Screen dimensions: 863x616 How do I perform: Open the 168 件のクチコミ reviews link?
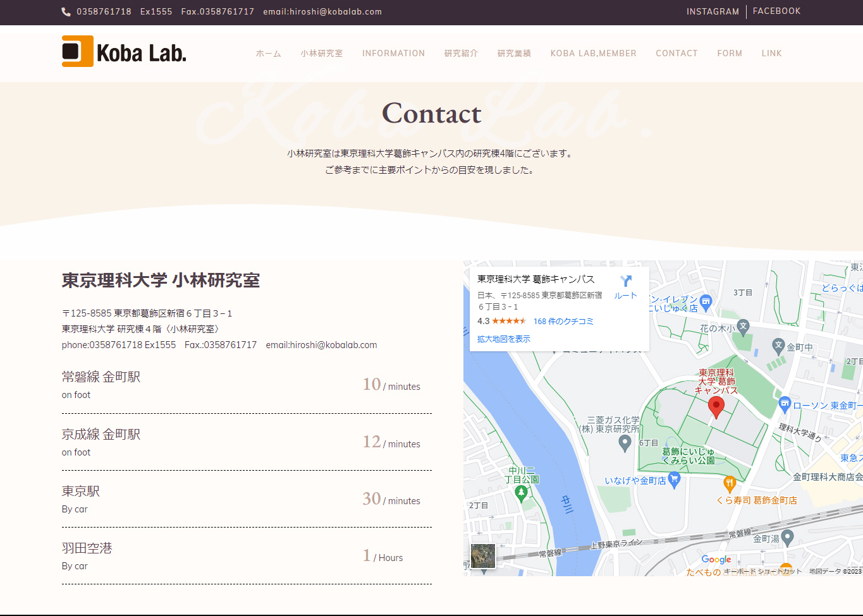[563, 322]
